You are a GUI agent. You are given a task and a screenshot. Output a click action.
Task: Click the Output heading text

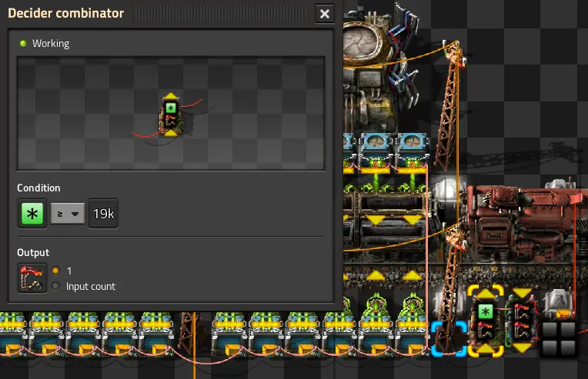click(x=33, y=252)
